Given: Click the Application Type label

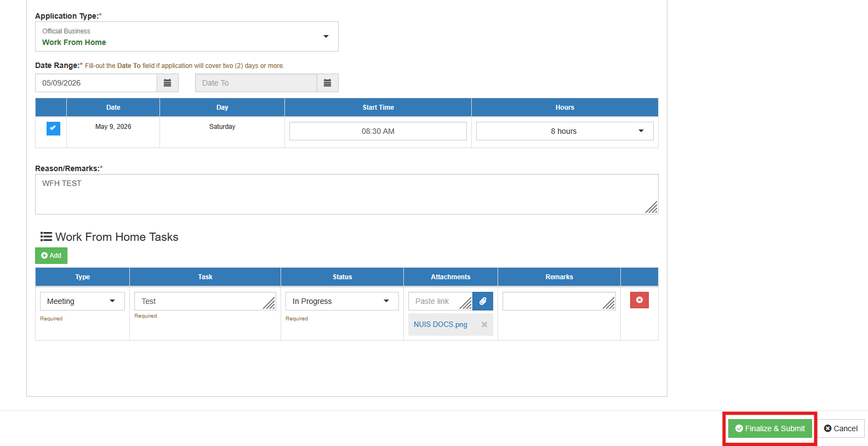Looking at the screenshot, I should [68, 16].
